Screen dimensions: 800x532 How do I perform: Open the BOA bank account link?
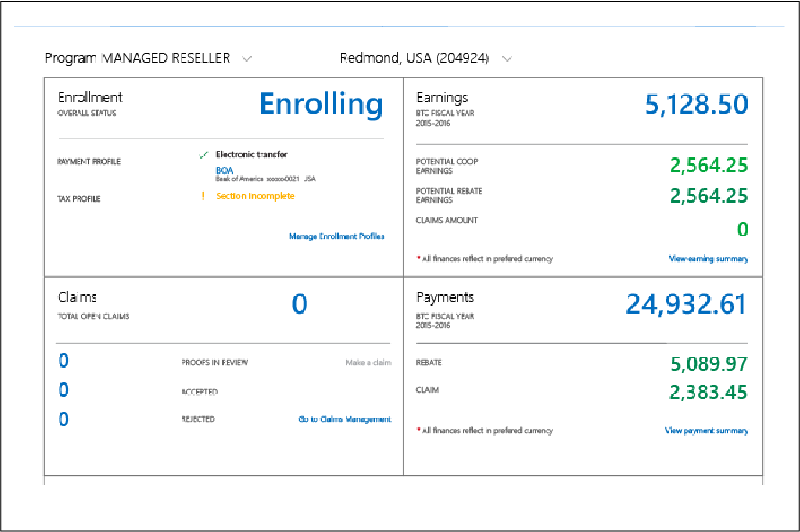pos(225,170)
